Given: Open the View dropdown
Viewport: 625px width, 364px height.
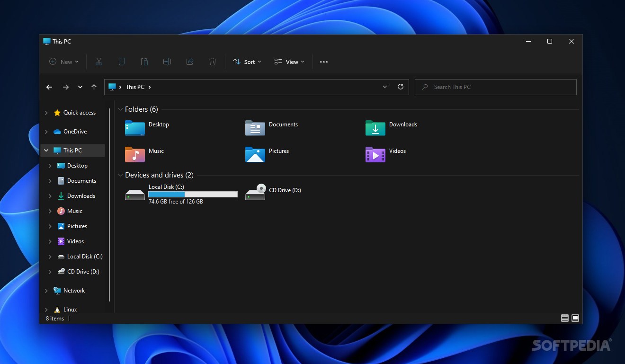Looking at the screenshot, I should click(x=289, y=62).
